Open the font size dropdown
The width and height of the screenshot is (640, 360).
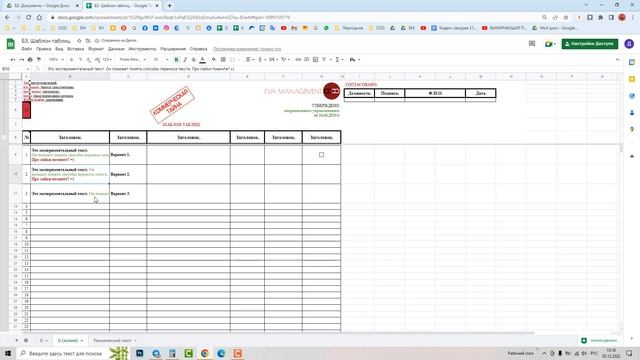pos(160,60)
